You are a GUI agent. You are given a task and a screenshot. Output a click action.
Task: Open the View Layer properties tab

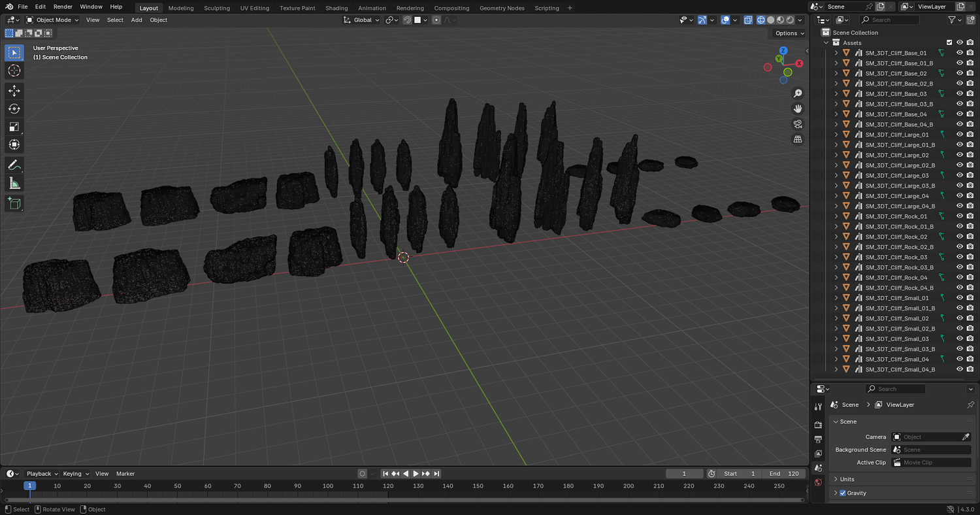pos(818,454)
